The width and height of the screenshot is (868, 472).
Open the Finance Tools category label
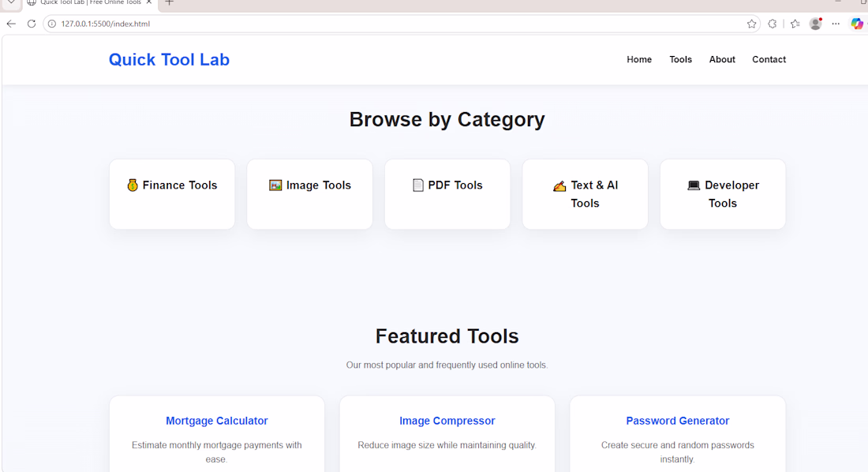tap(180, 185)
